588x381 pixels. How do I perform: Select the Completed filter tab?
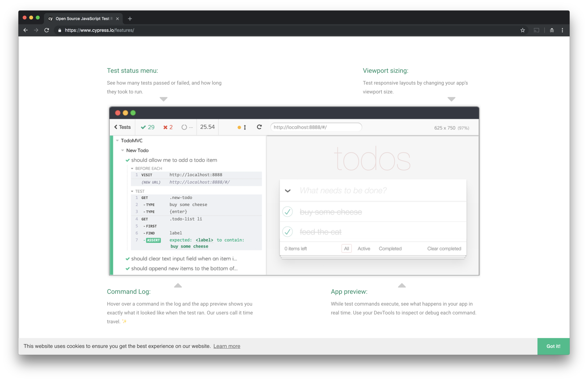click(x=390, y=249)
